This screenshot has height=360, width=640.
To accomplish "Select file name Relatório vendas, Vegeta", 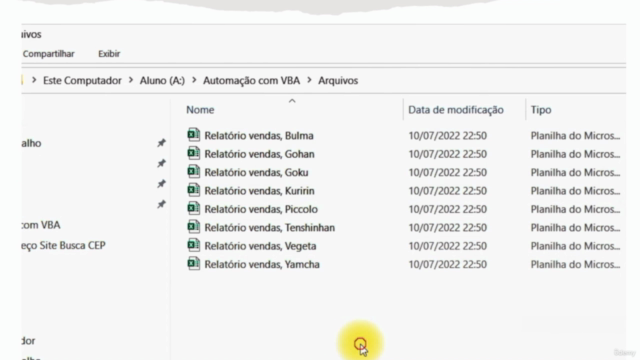I will click(x=260, y=246).
